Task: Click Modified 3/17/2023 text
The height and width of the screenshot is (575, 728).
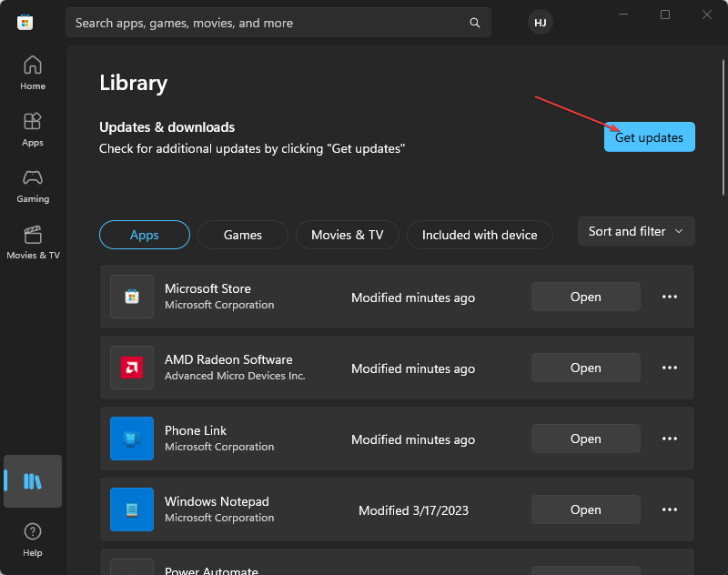Action: (x=413, y=510)
